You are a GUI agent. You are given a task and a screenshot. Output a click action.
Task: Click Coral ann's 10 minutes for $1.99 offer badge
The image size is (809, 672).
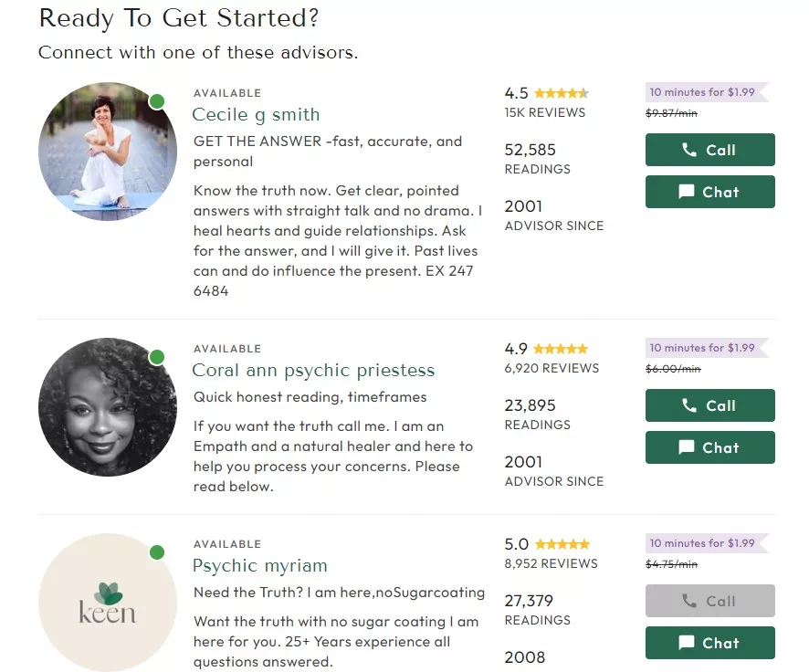[705, 348]
